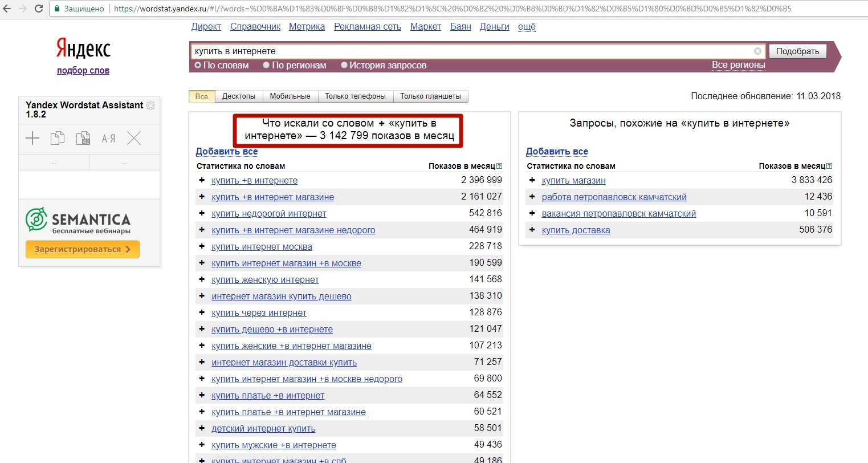Click copy with frequencies icon in Assistant

[x=83, y=138]
